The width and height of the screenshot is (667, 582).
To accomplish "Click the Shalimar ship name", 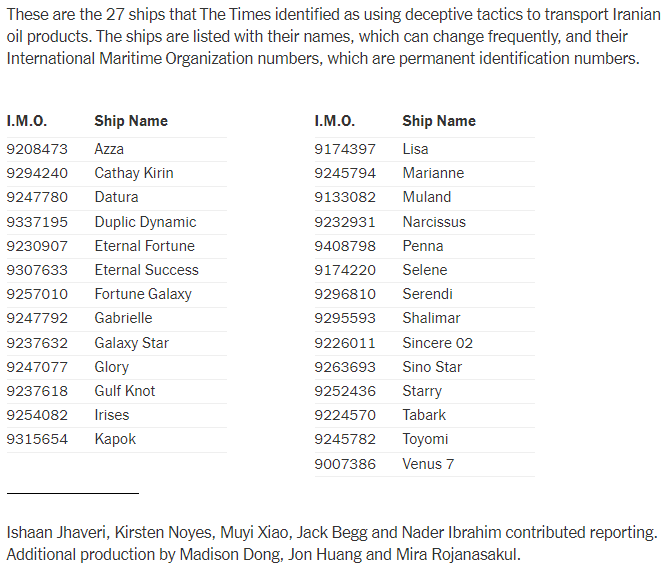I will pyautogui.click(x=431, y=318).
